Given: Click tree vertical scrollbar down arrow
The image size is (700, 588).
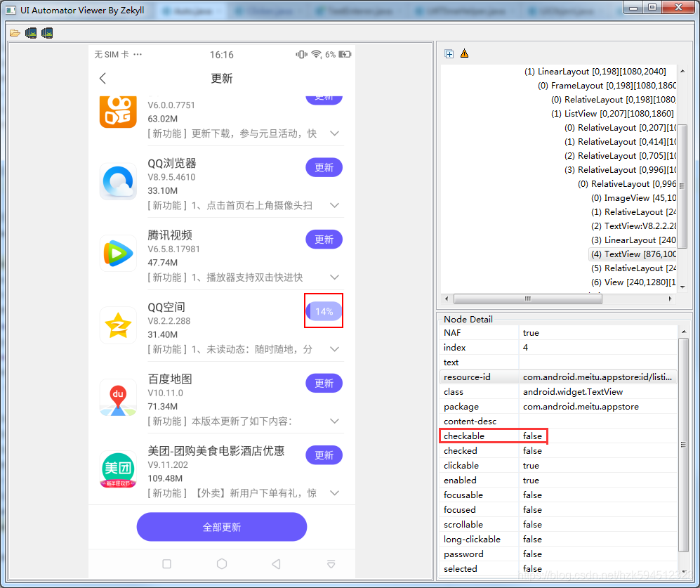Looking at the screenshot, I should [682, 287].
